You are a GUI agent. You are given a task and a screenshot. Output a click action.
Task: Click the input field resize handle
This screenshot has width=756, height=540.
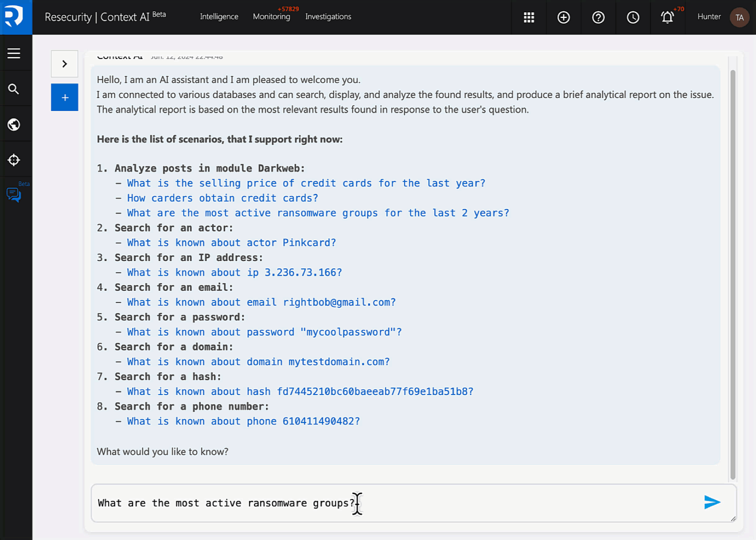733,519
